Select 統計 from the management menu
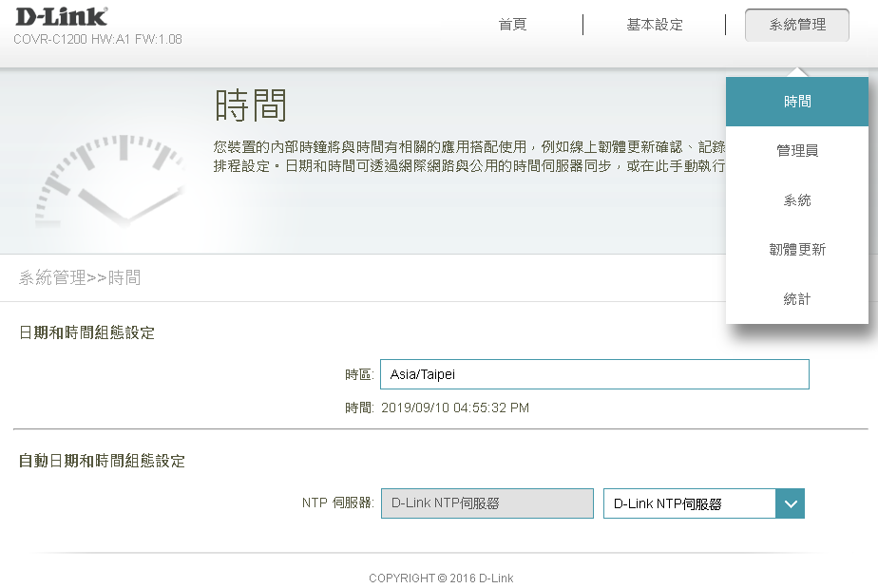Image resolution: width=878 pixels, height=588 pixels. [796, 299]
